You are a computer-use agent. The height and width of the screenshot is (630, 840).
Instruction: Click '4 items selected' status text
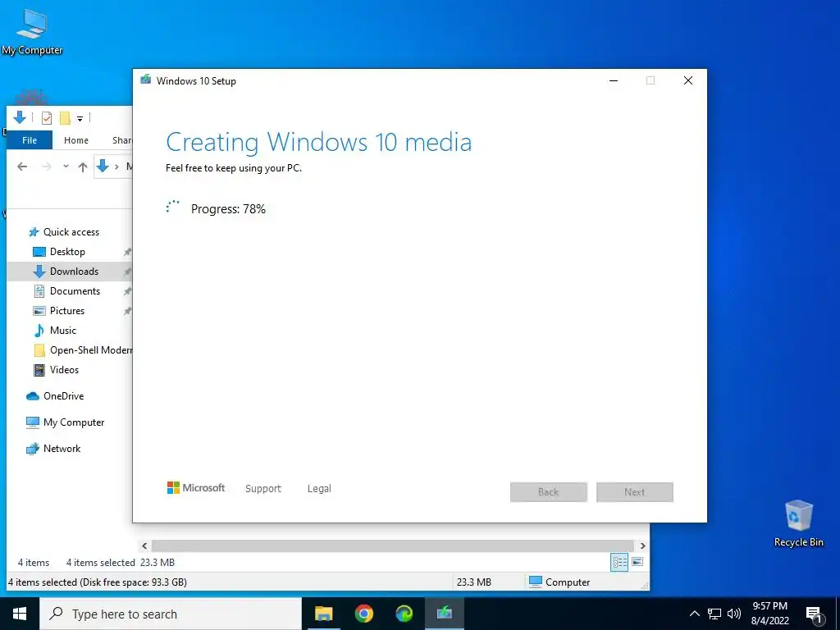(100, 563)
